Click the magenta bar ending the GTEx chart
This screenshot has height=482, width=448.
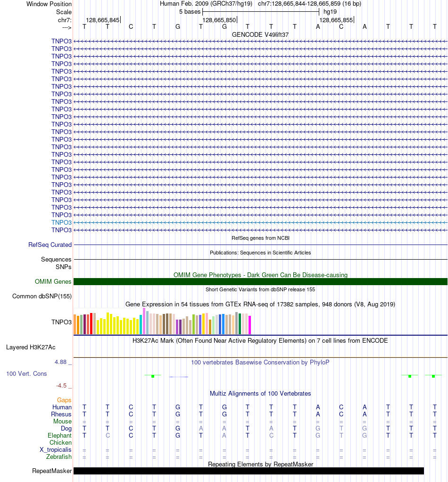pos(249,325)
